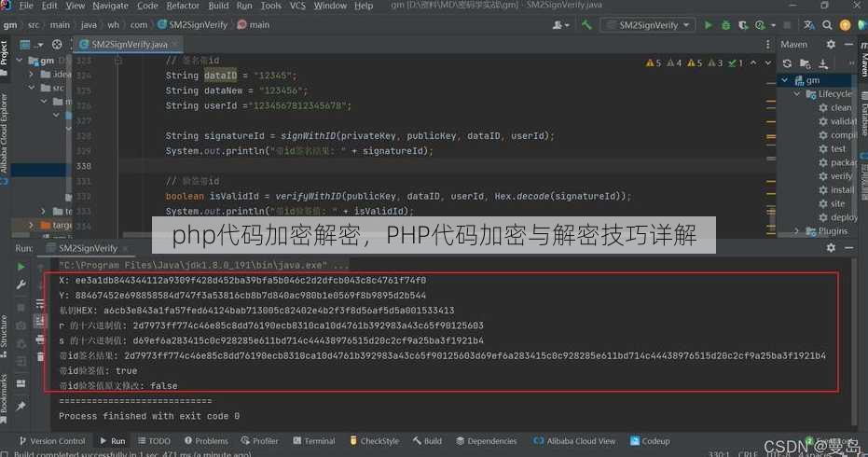Open Project view selector dropdown

click(31, 45)
